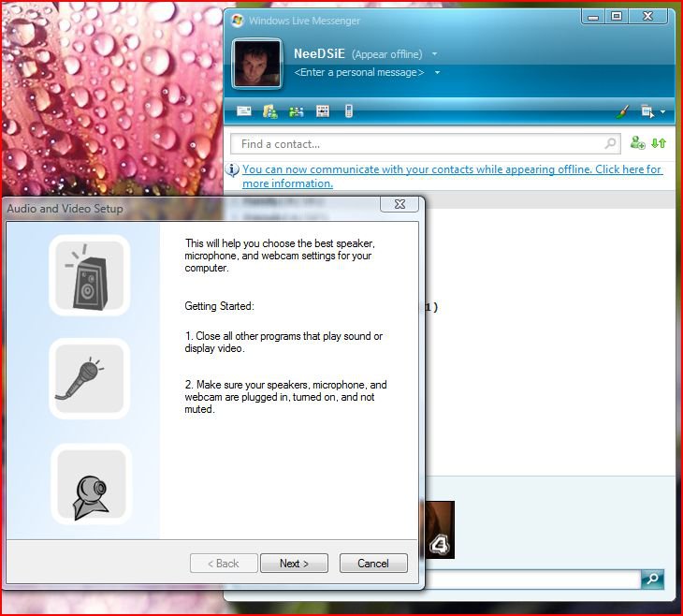Click Enter a personal message field
683x616 pixels.
359,72
